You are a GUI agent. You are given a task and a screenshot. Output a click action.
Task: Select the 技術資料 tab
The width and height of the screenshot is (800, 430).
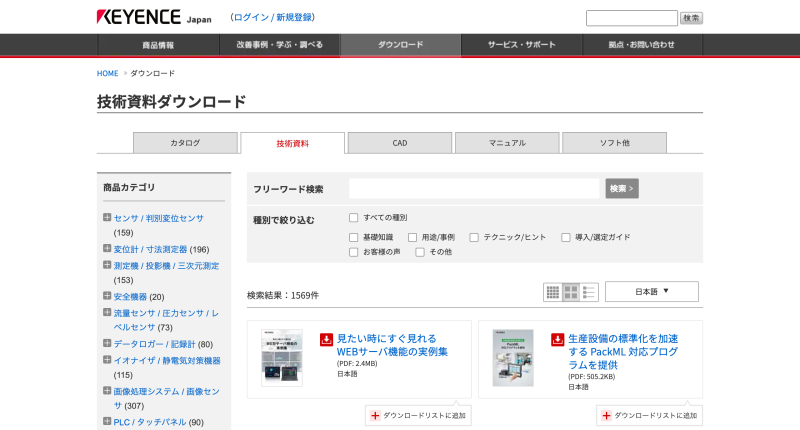[x=292, y=143]
